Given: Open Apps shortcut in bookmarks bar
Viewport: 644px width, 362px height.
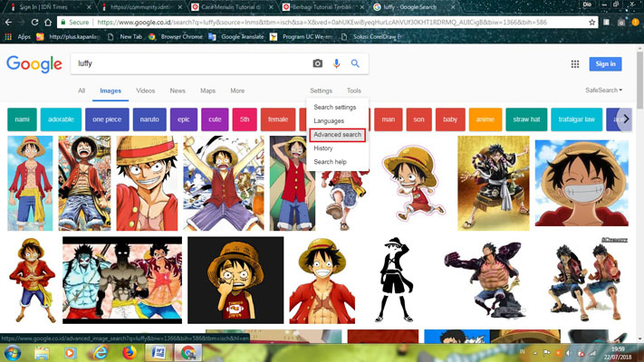Looking at the screenshot, I should coord(17,36).
